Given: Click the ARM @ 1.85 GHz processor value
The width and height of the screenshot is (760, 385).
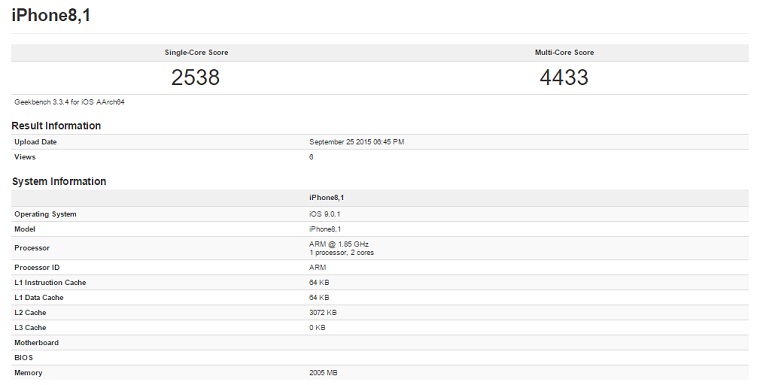Looking at the screenshot, I should click(339, 244).
